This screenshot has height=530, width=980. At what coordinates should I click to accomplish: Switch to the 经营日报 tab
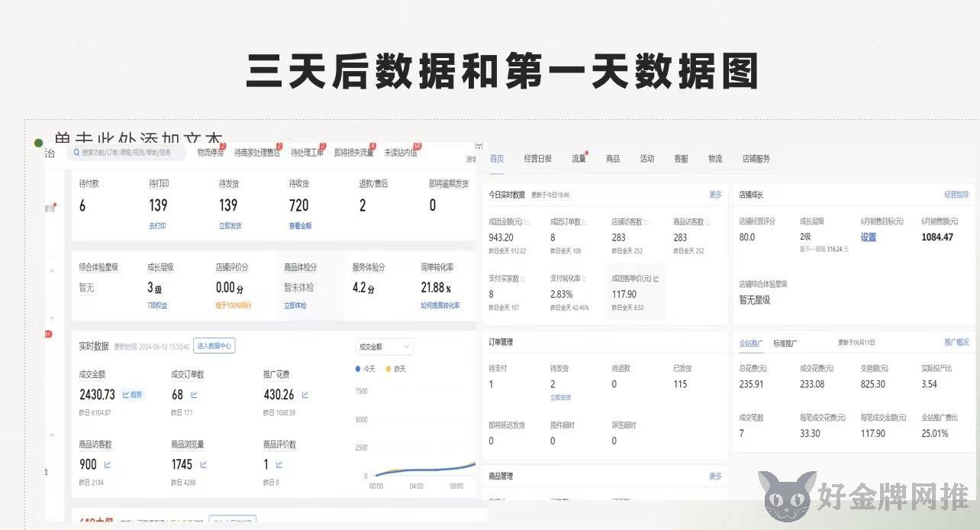538,159
